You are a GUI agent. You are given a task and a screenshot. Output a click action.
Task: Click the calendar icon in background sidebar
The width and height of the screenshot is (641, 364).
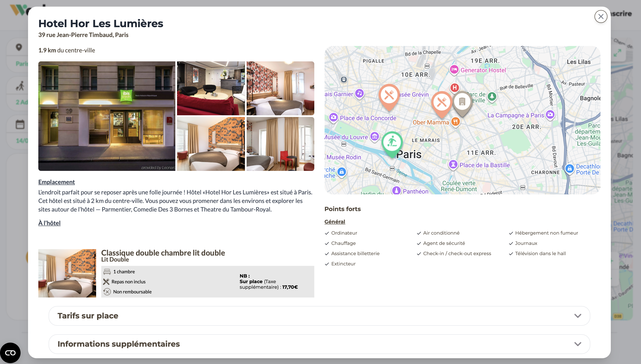click(x=20, y=124)
